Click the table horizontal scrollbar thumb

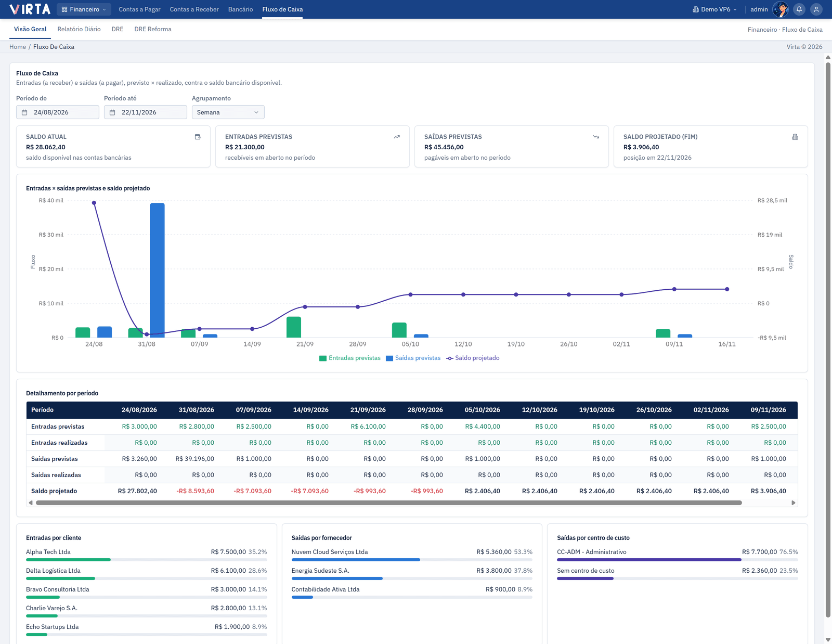(388, 503)
